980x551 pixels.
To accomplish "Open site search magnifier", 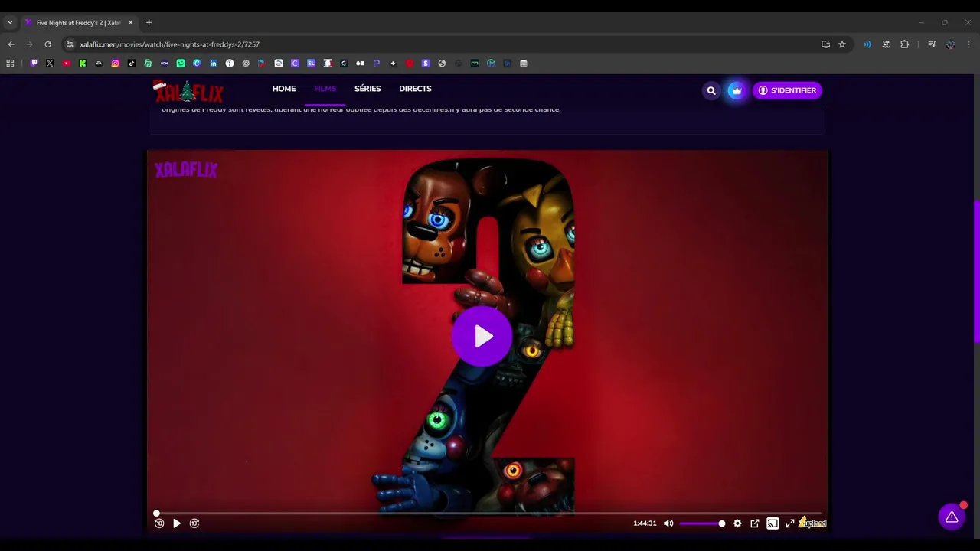I will coord(711,90).
